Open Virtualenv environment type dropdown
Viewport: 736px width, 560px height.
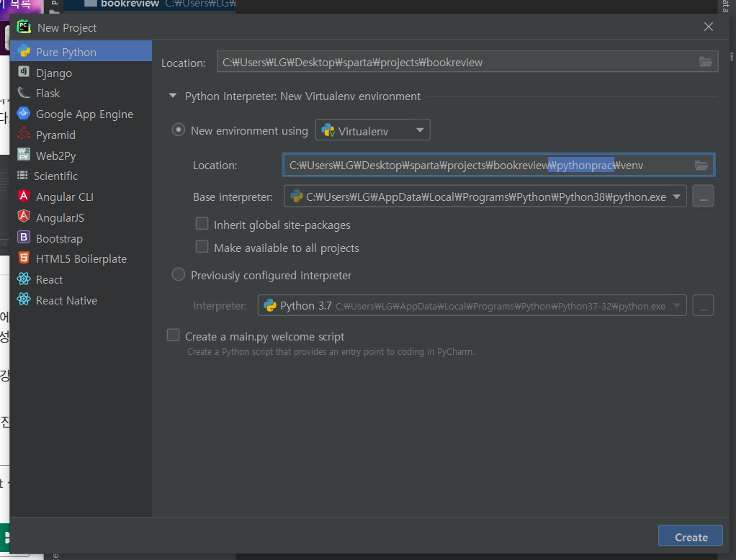(373, 130)
